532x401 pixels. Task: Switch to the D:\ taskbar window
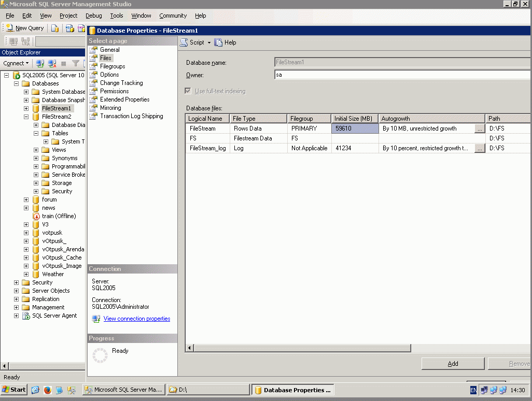click(208, 390)
